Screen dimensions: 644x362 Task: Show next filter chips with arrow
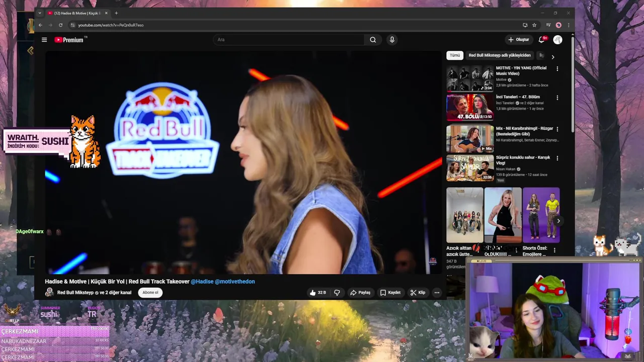(552, 57)
